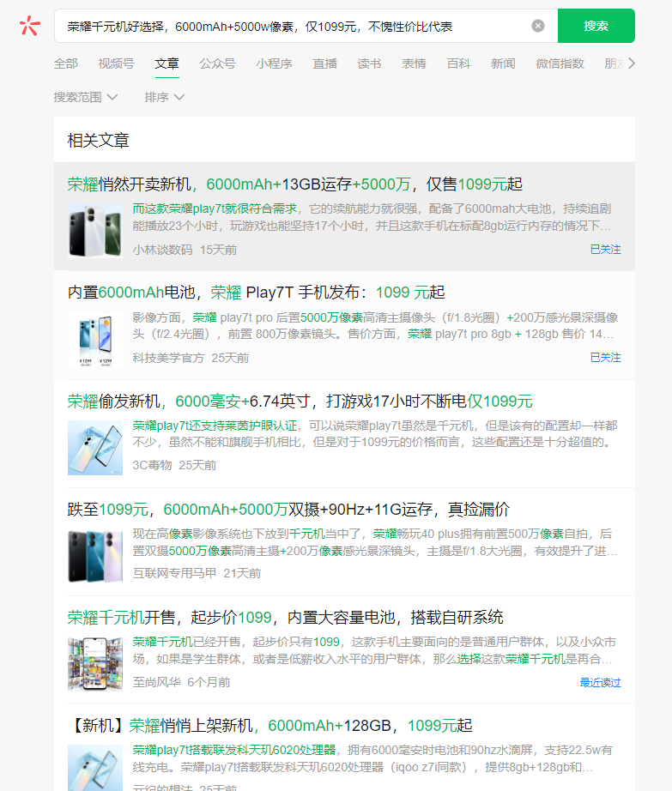The width and height of the screenshot is (672, 791).
Task: Switch to the 直播 tab
Action: 324,63
